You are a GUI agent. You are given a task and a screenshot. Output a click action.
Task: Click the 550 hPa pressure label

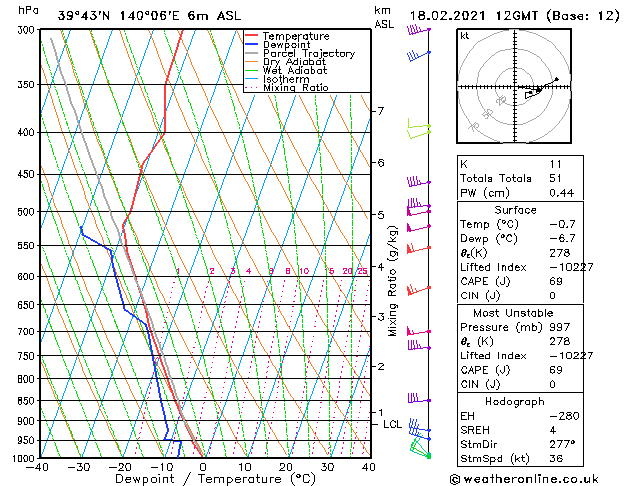click(x=28, y=245)
